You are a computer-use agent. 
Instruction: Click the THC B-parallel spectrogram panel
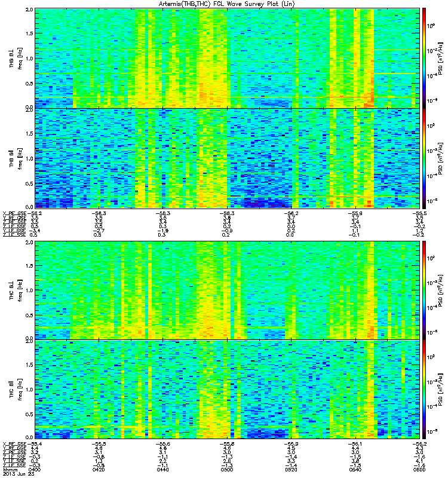(228, 390)
